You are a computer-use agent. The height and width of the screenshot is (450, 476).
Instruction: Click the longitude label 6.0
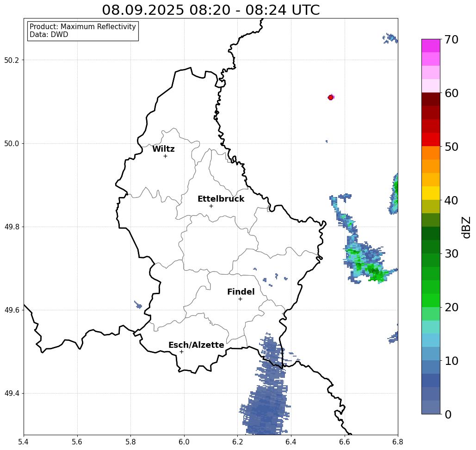tap(184, 442)
